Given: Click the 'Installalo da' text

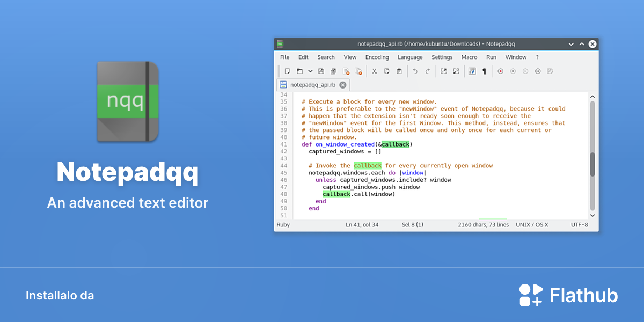Looking at the screenshot, I should (x=60, y=296).
